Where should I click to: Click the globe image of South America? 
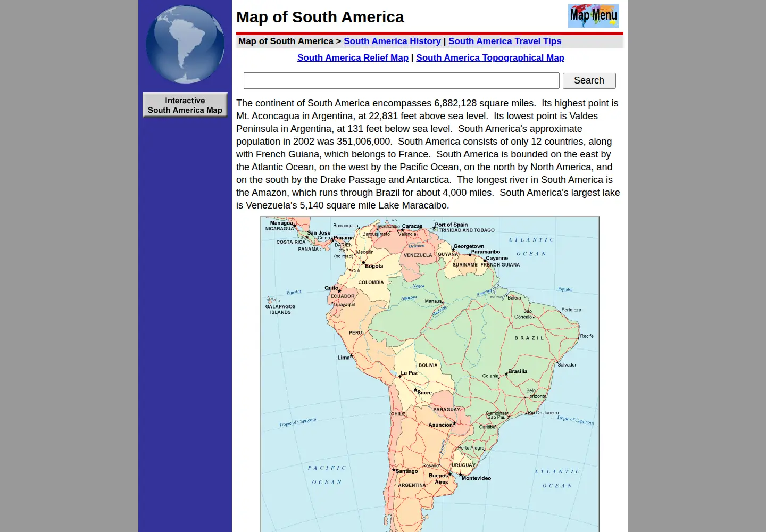(185, 44)
